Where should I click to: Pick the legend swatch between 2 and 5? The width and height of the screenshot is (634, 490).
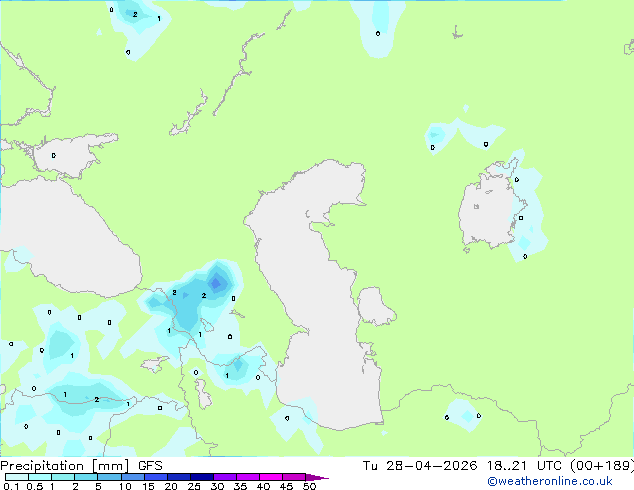pos(86,477)
